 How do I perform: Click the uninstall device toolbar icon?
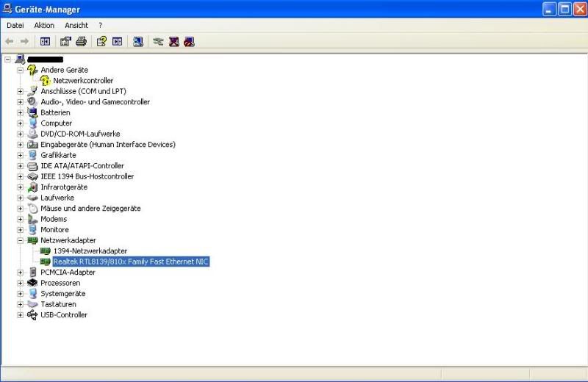coord(174,41)
